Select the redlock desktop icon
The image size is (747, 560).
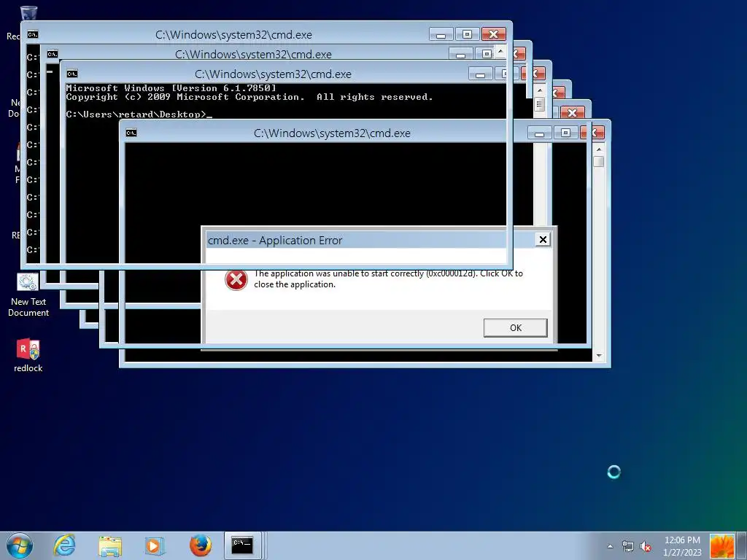click(x=28, y=356)
